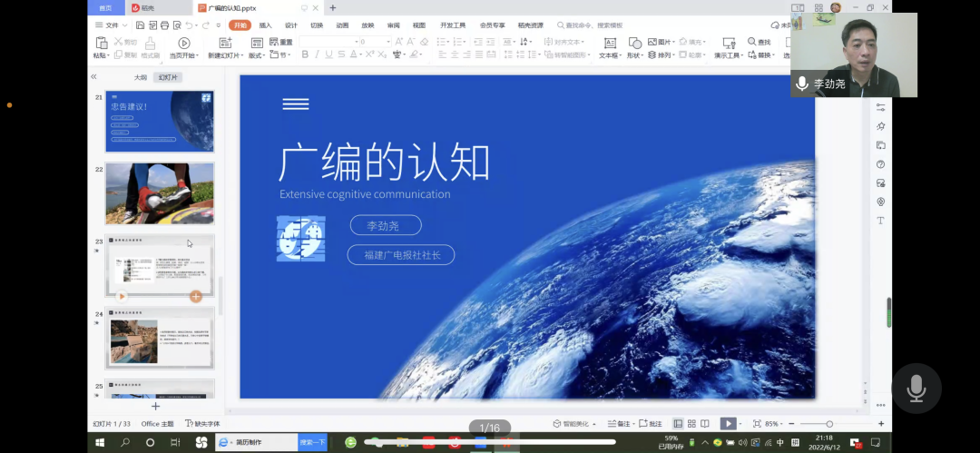Click the Format Painter brush icon
Image resolution: width=980 pixels, height=453 pixels.
(150, 44)
